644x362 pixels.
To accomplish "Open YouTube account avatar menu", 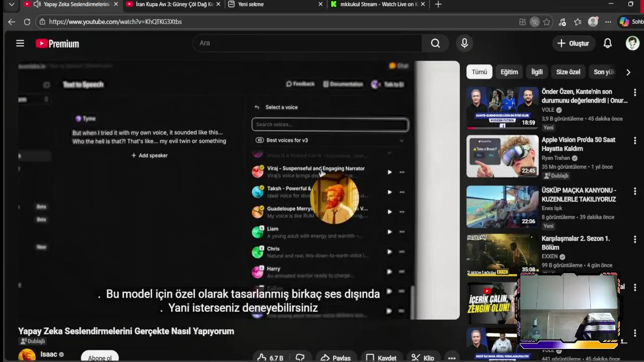I will point(632,43).
